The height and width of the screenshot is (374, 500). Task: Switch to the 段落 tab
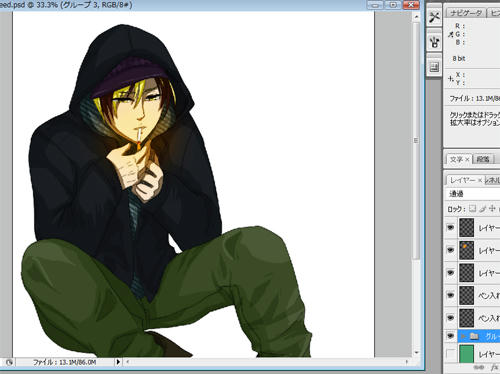click(x=483, y=159)
